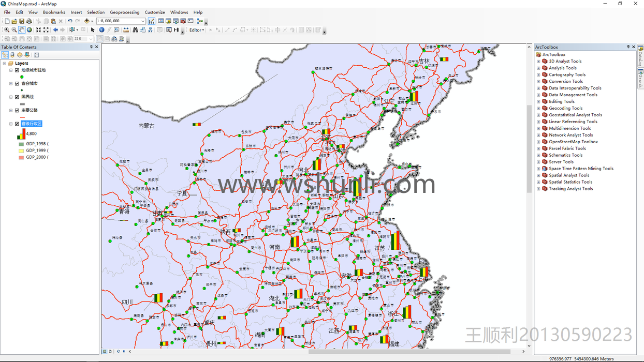The height and width of the screenshot is (362, 644).
Task: Open the ArcToolbox window icon
Action: 183,21
